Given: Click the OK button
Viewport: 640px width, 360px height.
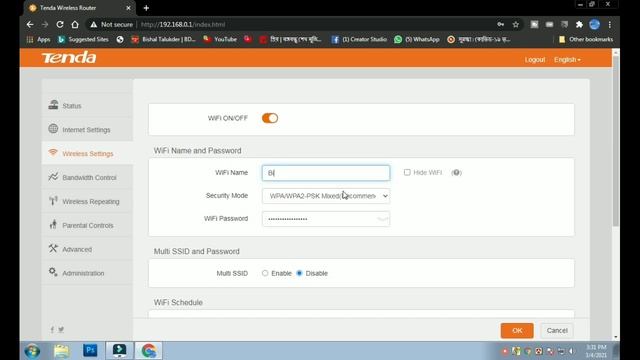Looking at the screenshot, I should (x=517, y=331).
